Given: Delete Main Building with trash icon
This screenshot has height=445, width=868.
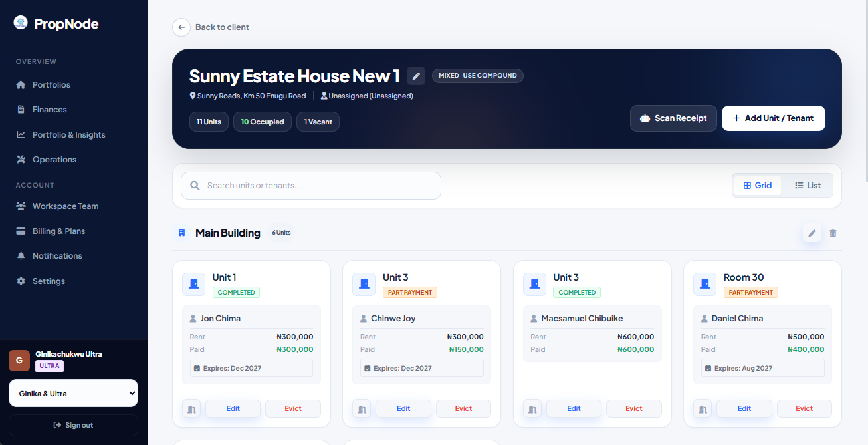Looking at the screenshot, I should click(833, 233).
